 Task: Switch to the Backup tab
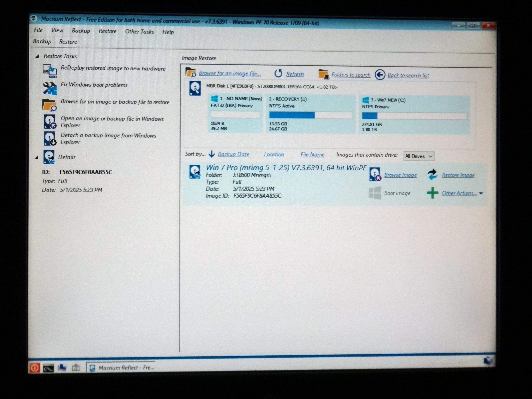pyautogui.click(x=42, y=41)
